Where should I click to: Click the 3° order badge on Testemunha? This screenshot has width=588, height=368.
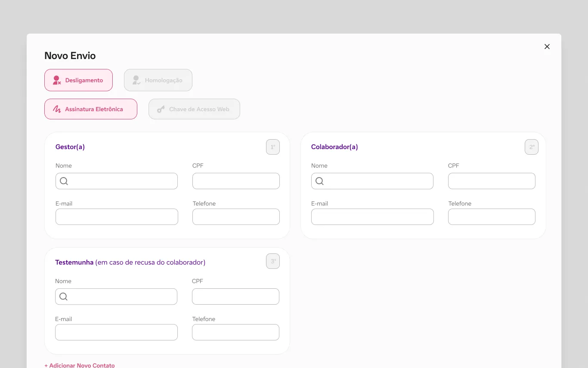click(x=273, y=261)
